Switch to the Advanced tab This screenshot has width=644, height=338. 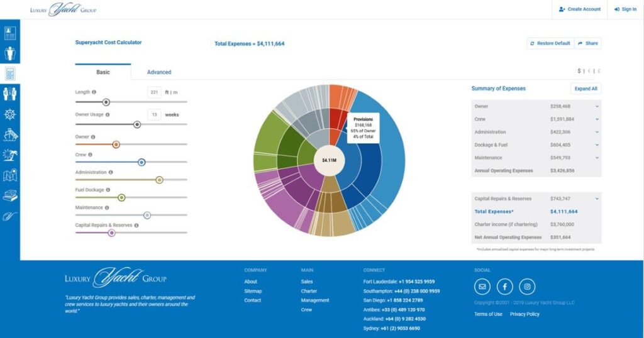[x=159, y=72]
